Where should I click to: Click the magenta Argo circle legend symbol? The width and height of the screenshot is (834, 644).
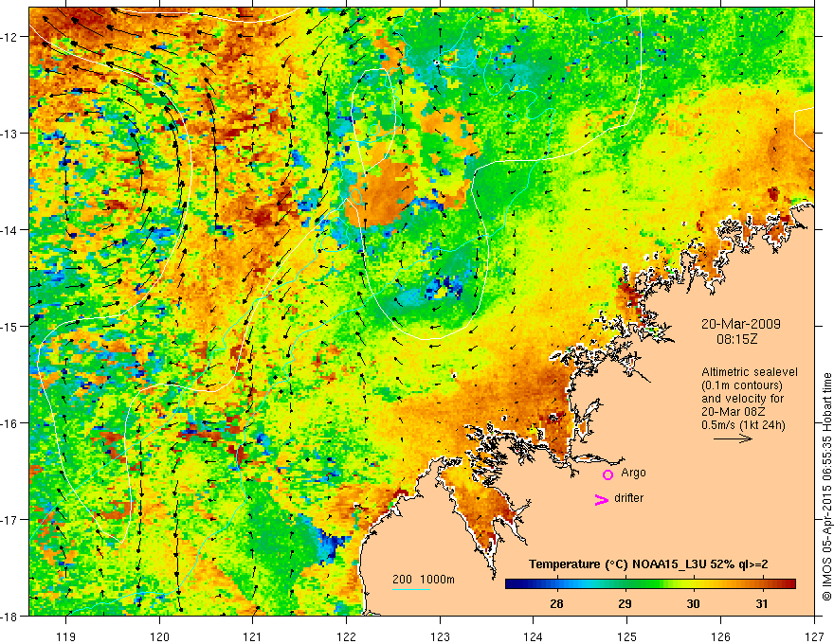click(x=607, y=474)
